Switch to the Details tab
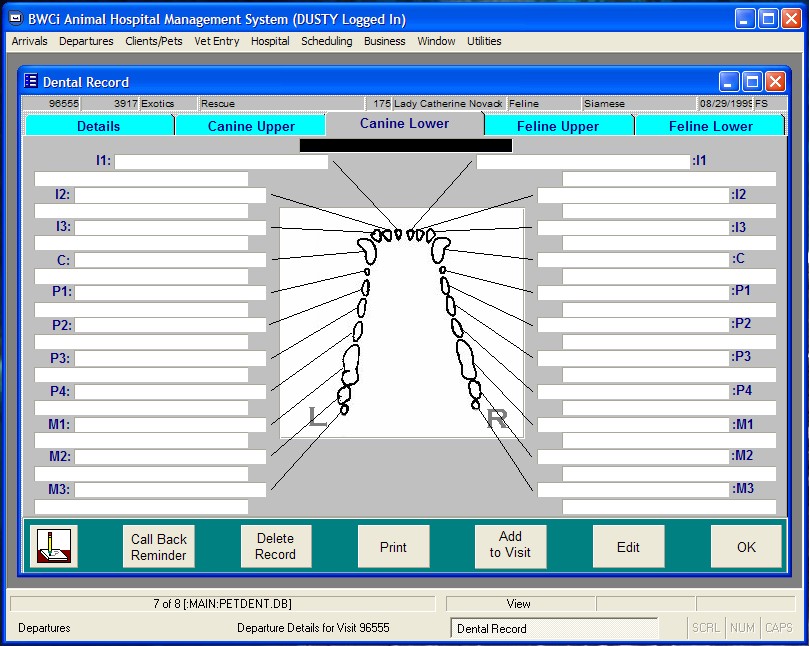809x646 pixels. click(99, 126)
